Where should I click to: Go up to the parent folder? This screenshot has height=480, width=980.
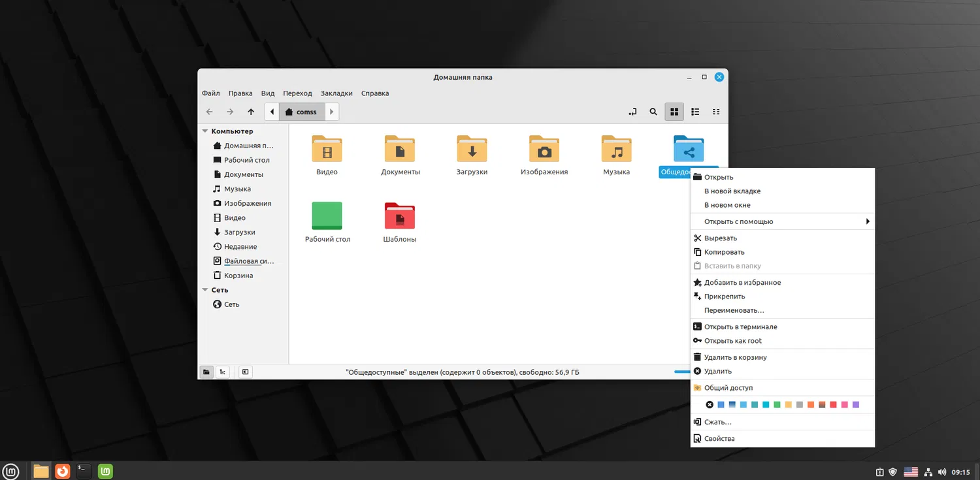click(x=251, y=112)
